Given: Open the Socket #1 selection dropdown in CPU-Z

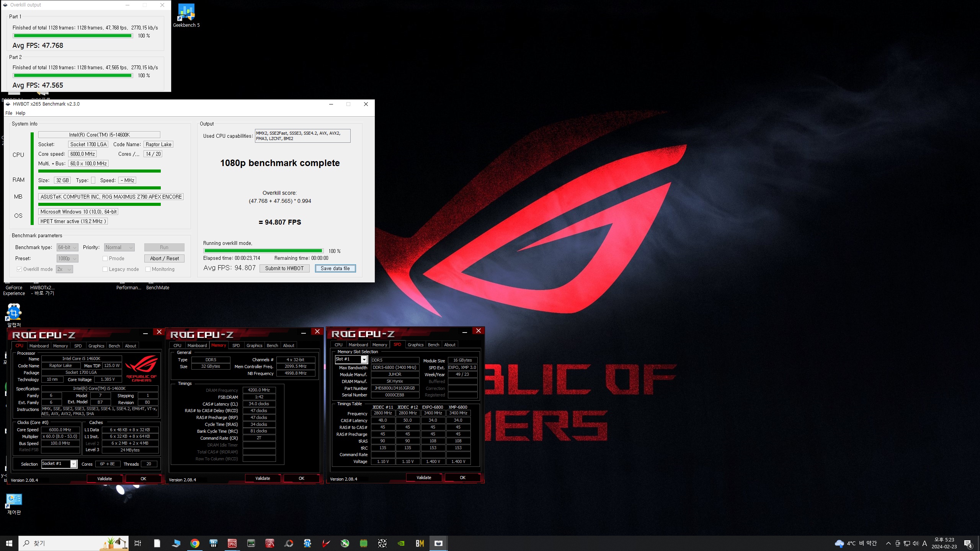Looking at the screenshot, I should point(59,464).
